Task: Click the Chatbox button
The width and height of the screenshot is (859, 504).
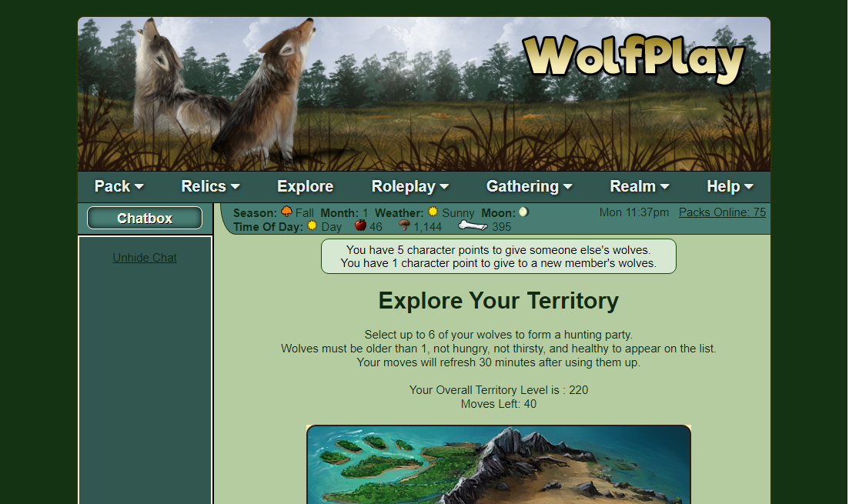Action: tap(145, 218)
